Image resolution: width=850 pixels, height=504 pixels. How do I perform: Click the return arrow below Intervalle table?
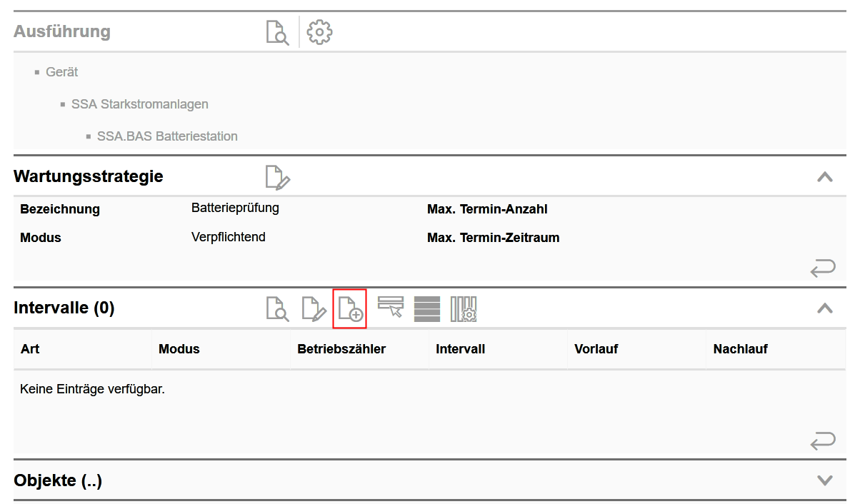(822, 441)
